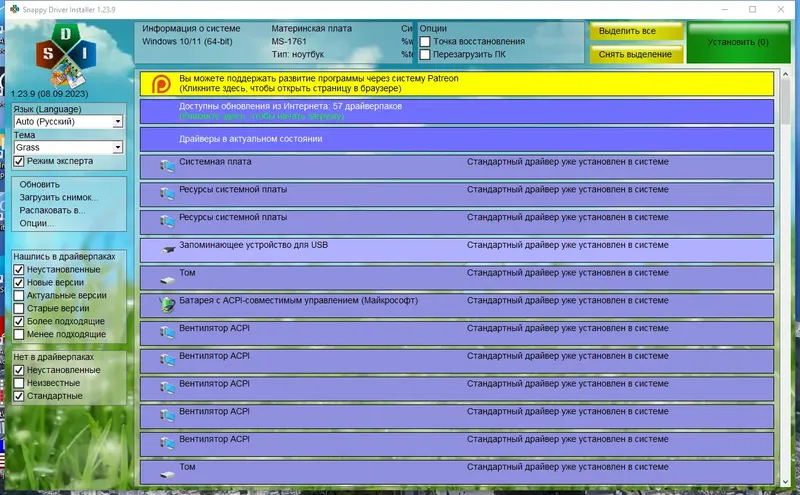Click Снять выделение button
800x495 pixels.
tap(636, 54)
